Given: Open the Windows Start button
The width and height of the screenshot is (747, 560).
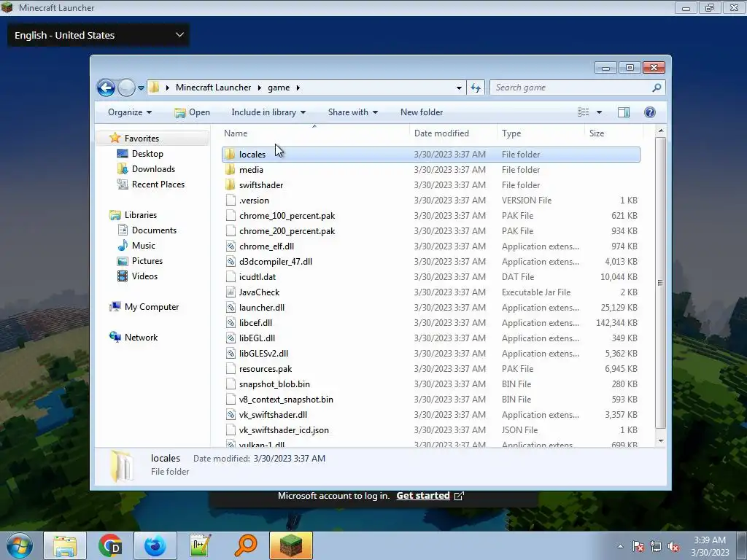Looking at the screenshot, I should (x=20, y=545).
